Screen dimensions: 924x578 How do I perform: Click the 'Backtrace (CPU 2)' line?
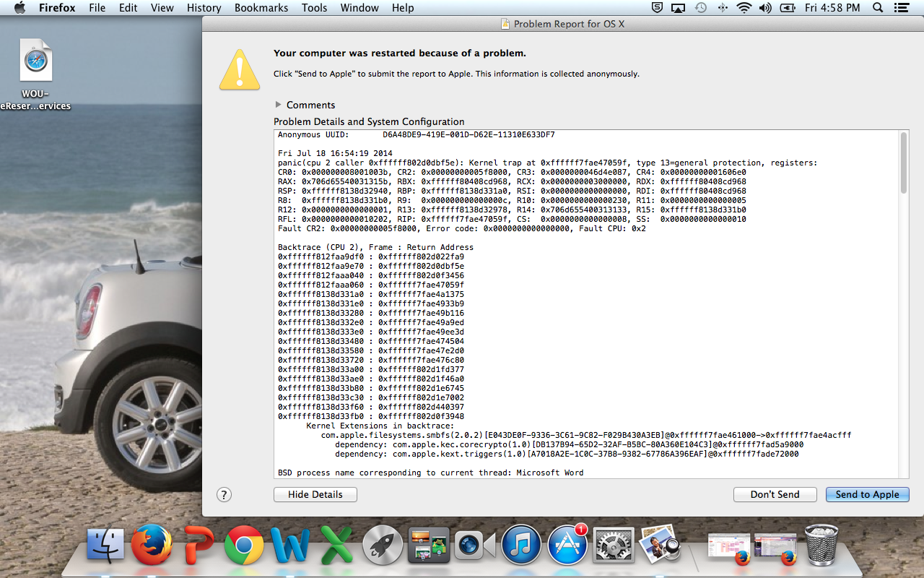pos(375,247)
